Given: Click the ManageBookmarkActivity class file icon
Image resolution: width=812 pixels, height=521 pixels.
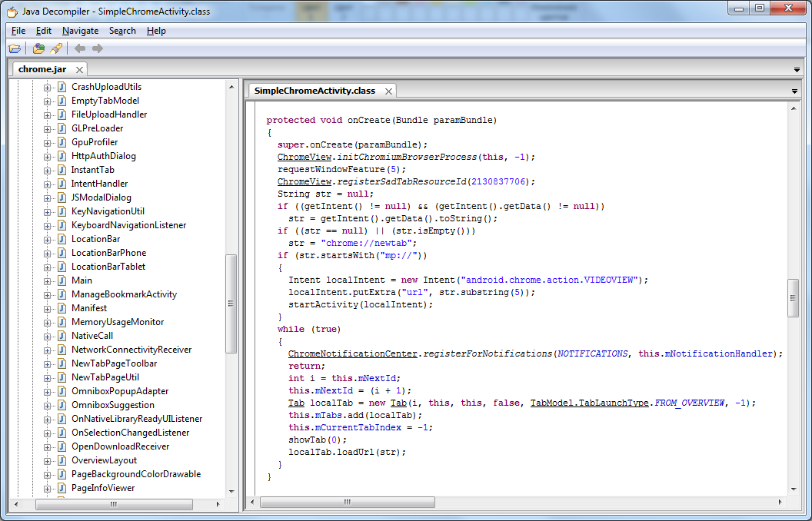Looking at the screenshot, I should (62, 294).
